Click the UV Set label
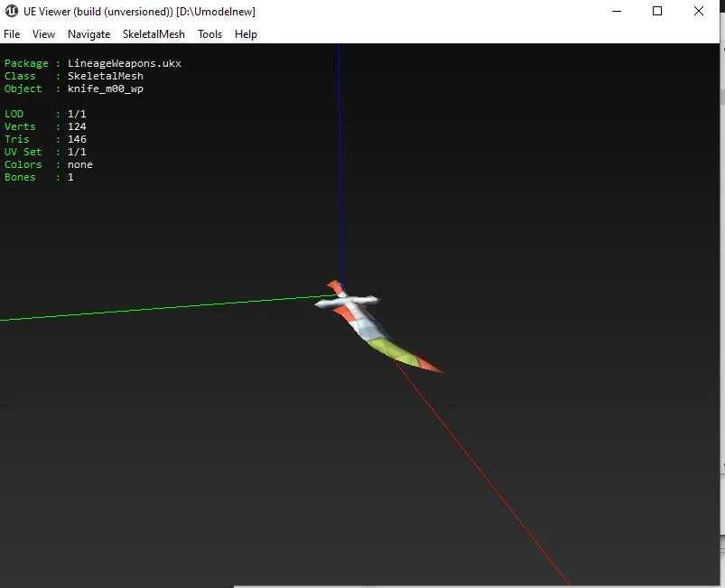This screenshot has height=588, width=725. click(23, 152)
